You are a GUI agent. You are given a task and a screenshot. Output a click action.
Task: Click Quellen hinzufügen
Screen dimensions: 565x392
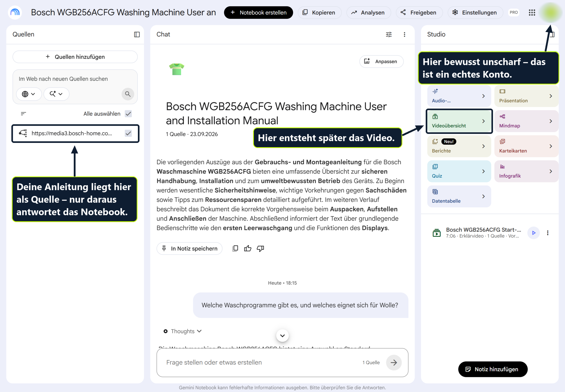[x=75, y=57]
